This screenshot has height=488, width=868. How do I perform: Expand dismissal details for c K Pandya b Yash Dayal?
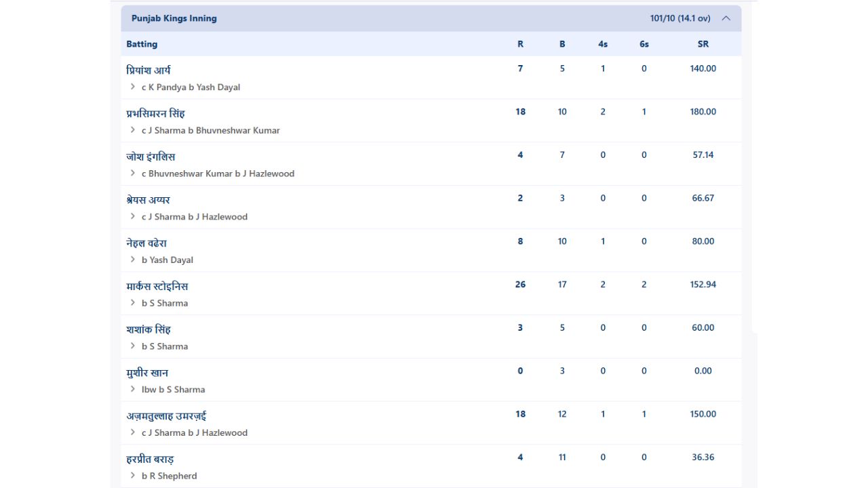click(x=133, y=87)
